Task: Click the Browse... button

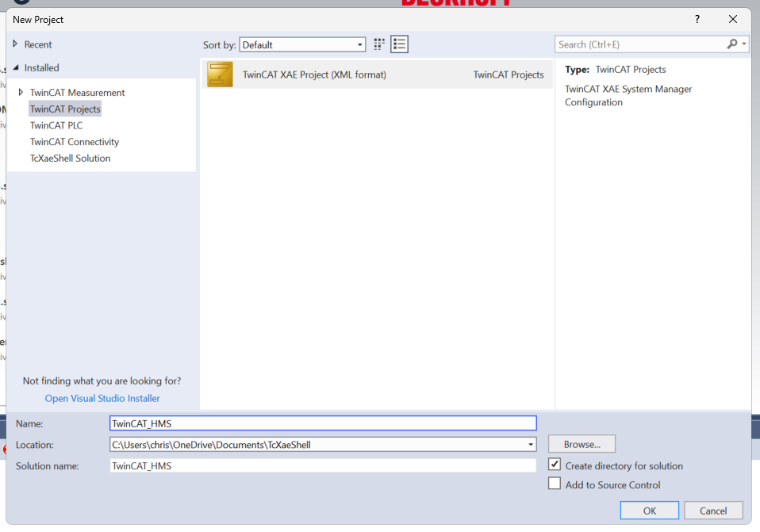Action: point(582,444)
